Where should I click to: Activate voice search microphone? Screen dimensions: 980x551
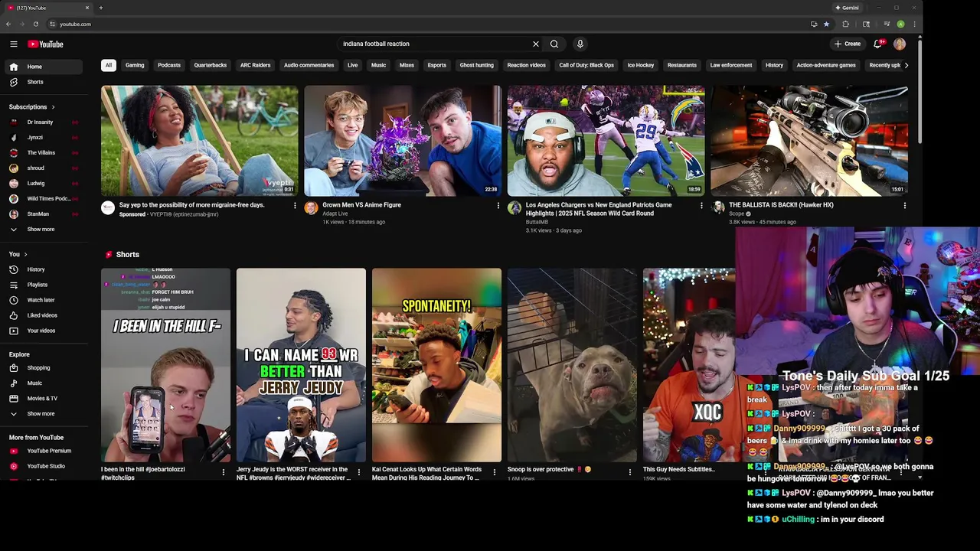pos(580,44)
